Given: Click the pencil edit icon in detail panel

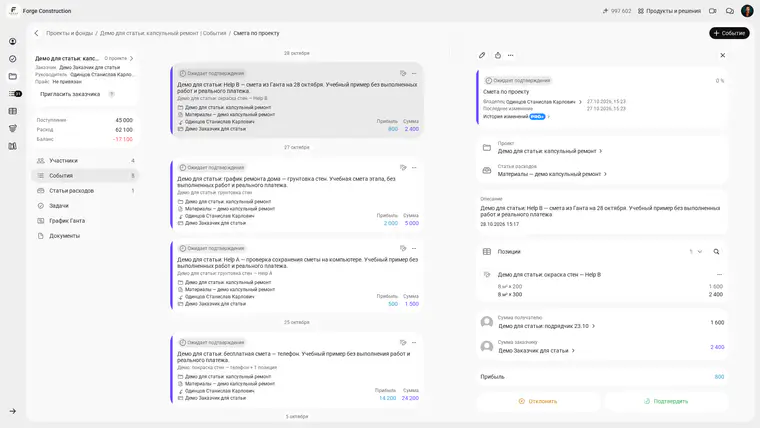Looking at the screenshot, I should (482, 55).
